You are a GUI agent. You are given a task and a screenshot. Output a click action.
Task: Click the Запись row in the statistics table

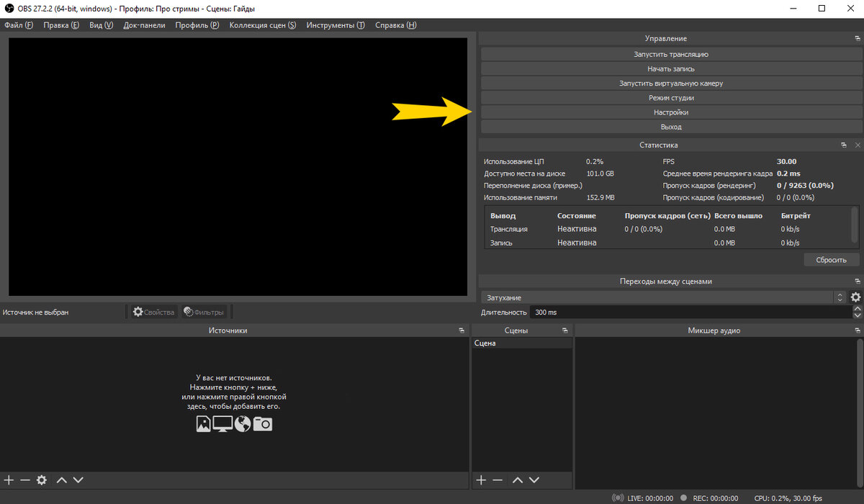click(x=670, y=243)
